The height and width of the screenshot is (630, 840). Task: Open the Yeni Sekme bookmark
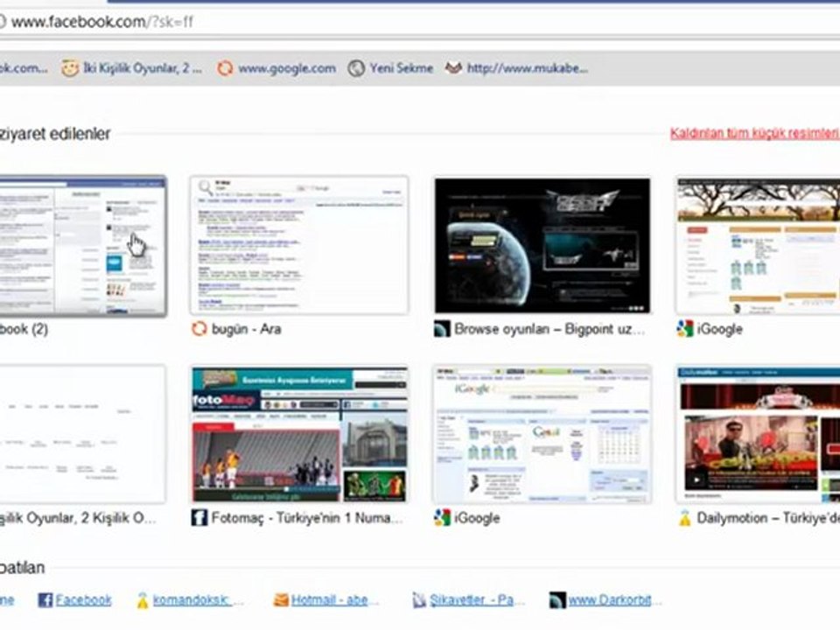[x=402, y=68]
